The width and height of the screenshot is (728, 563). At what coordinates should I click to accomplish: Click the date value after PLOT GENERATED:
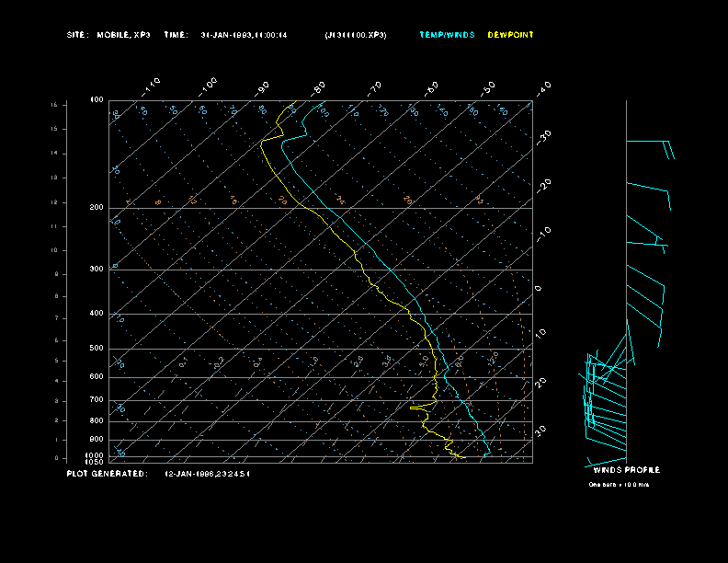point(208,474)
